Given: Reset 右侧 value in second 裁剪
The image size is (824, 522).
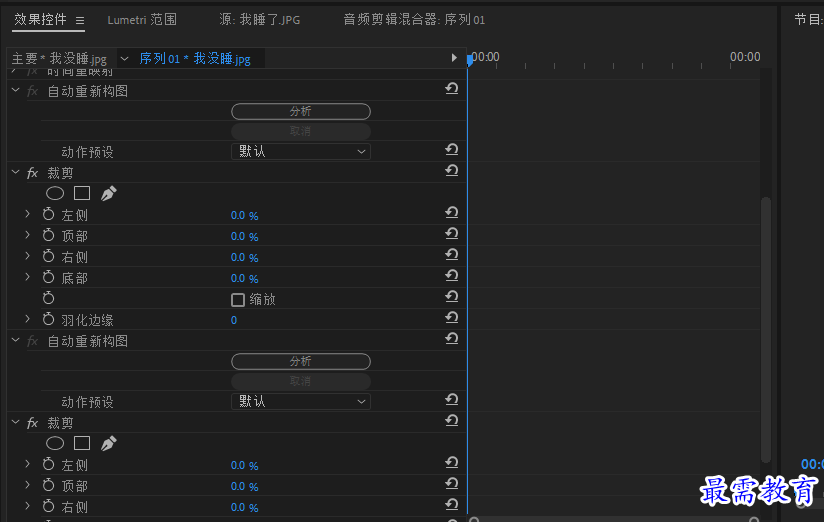Looking at the screenshot, I should [x=451, y=505].
